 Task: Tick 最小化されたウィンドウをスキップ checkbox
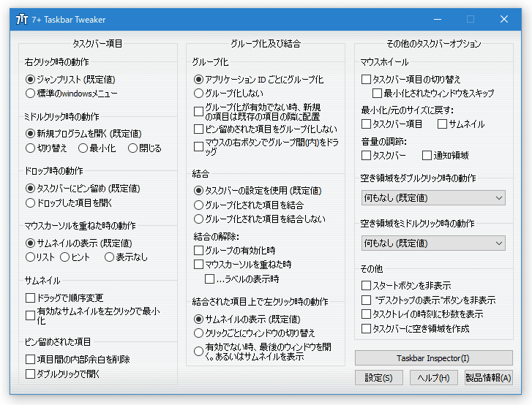point(378,93)
